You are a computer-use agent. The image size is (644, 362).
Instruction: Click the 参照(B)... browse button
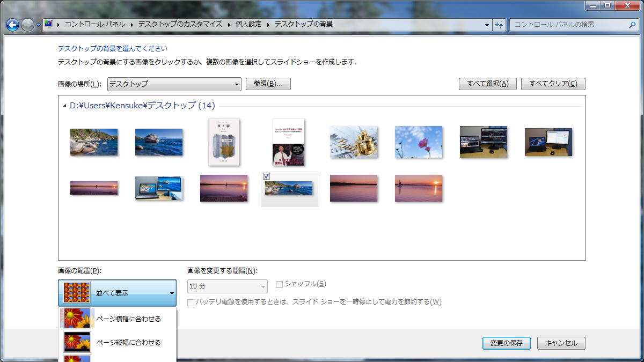(x=268, y=84)
